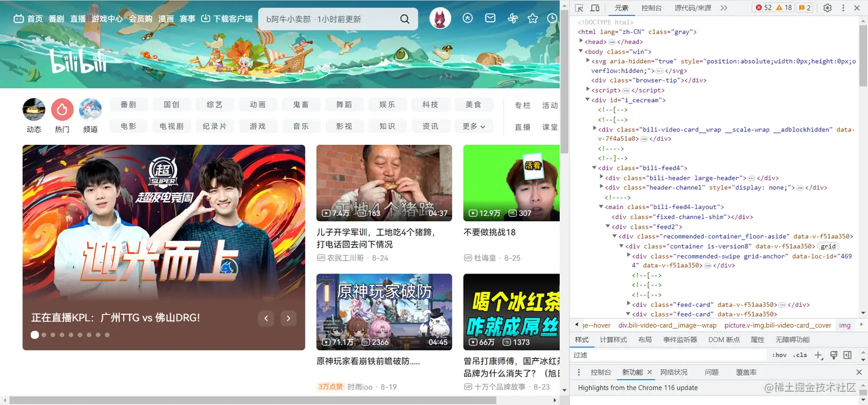Select the first carousel indicator dot
This screenshot has width=868, height=405.
(34, 334)
